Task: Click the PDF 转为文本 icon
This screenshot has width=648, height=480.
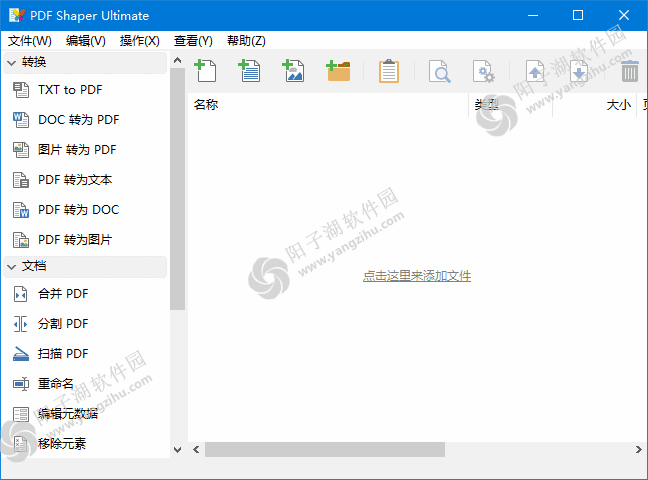Action: 21,180
